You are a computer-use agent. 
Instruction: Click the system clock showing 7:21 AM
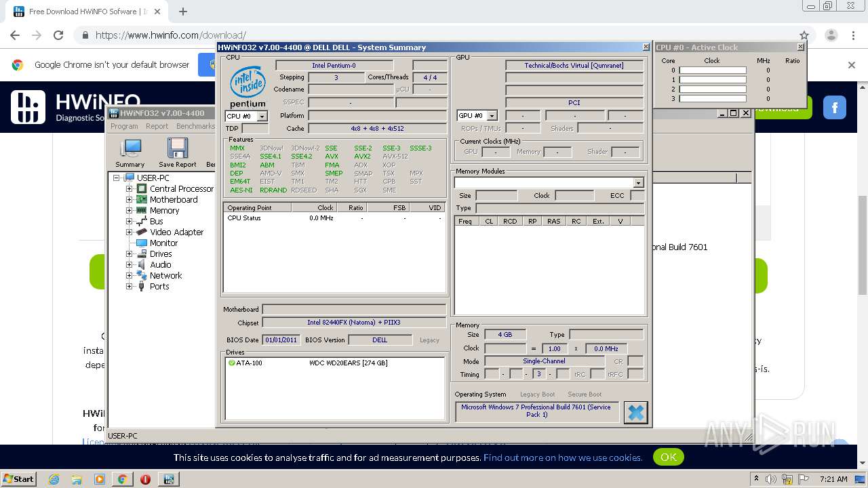click(833, 479)
